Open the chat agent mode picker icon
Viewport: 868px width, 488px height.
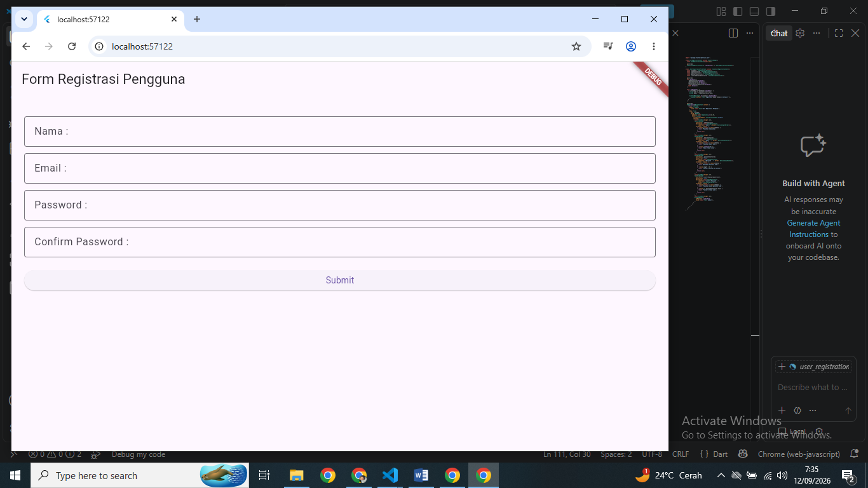(x=797, y=410)
